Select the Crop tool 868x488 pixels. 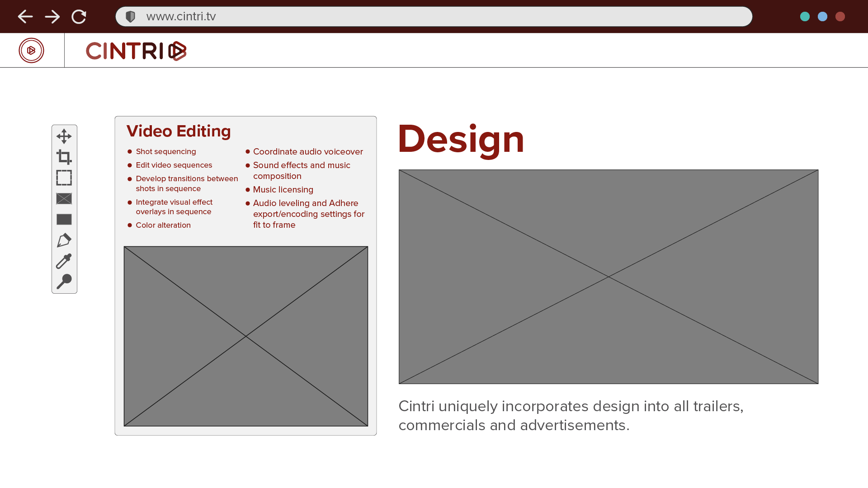point(64,157)
